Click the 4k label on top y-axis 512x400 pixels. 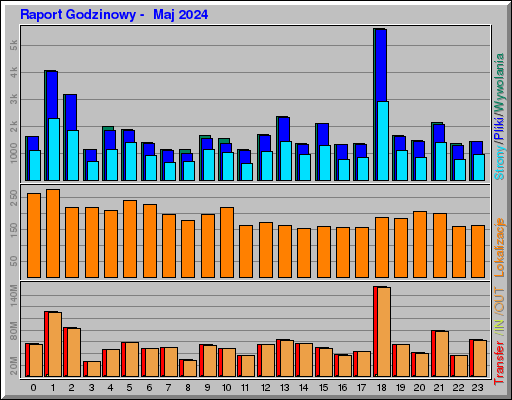point(13,72)
